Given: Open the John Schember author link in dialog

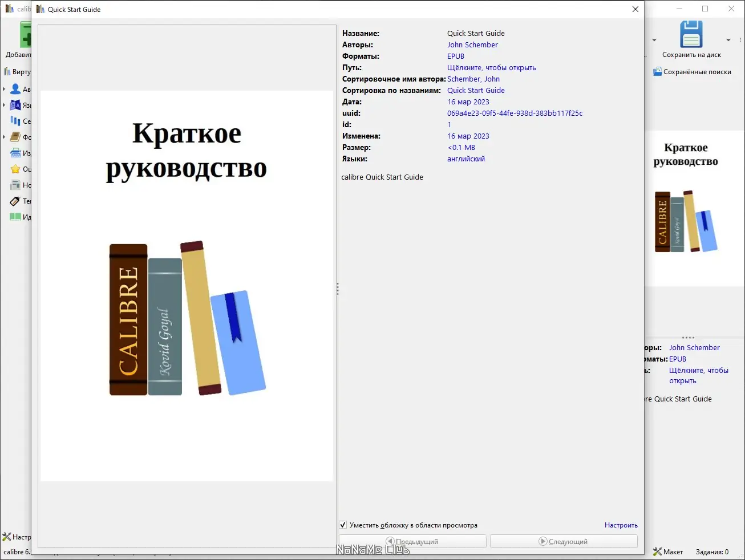Looking at the screenshot, I should coord(472,44).
